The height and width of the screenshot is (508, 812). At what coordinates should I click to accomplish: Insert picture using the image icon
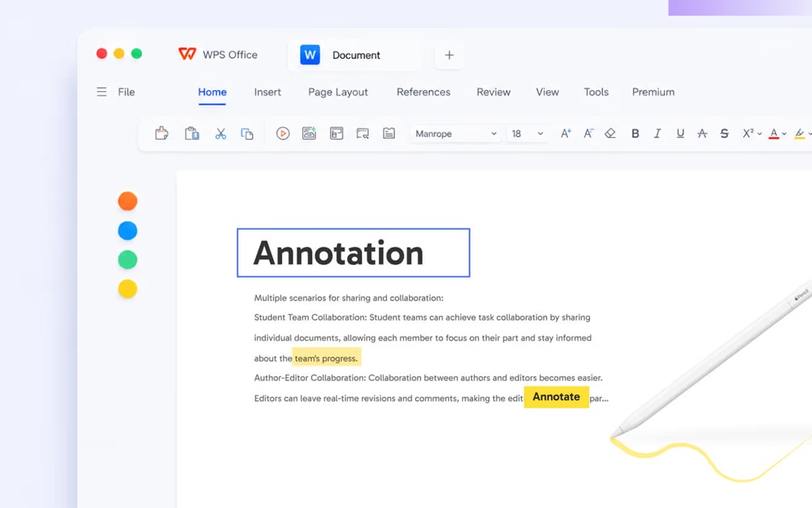point(309,133)
